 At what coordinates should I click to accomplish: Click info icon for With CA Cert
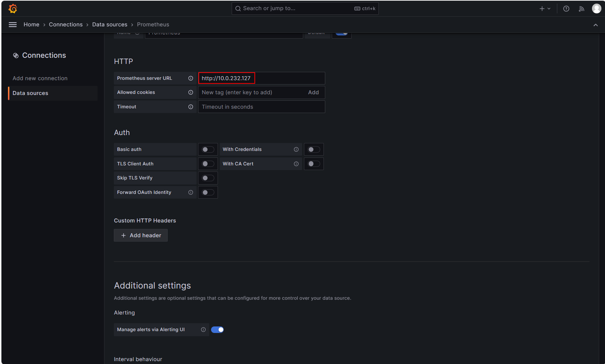point(296,164)
